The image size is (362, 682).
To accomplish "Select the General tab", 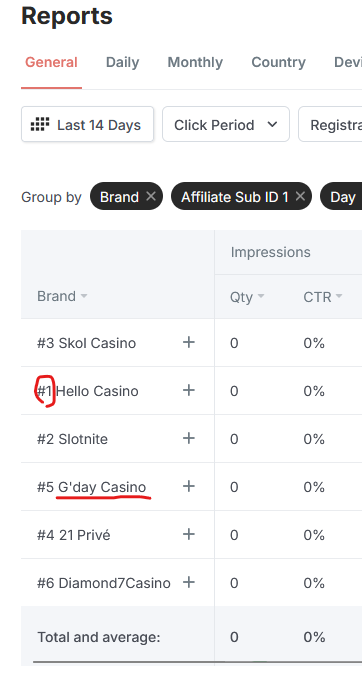I will (51, 62).
